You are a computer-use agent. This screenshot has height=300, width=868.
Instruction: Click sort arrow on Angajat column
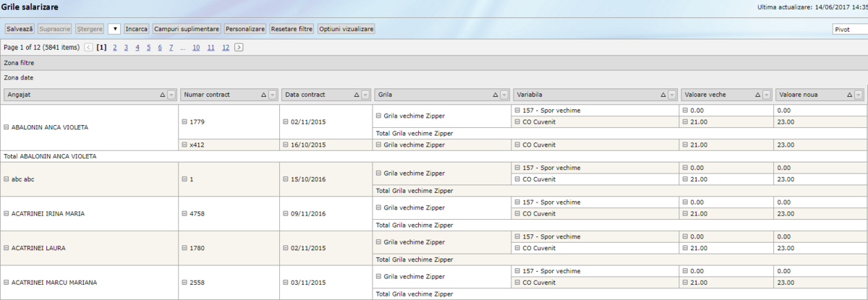pyautogui.click(x=162, y=95)
